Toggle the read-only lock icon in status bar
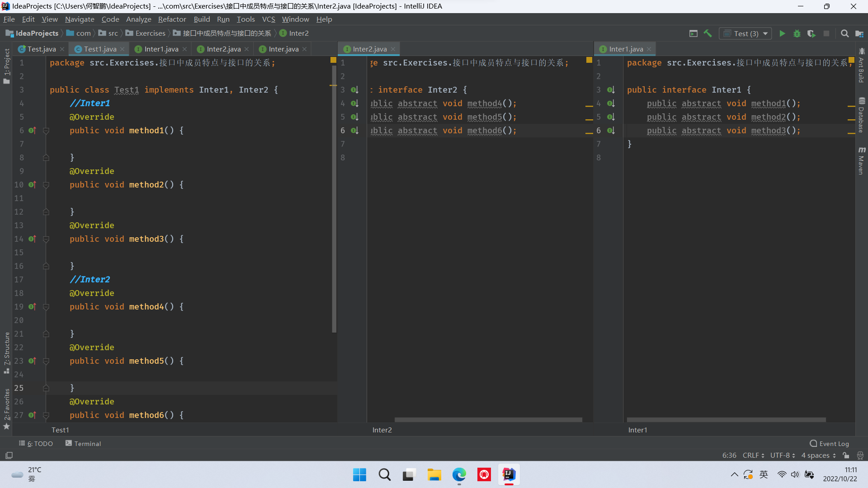868x488 pixels. [x=846, y=455]
